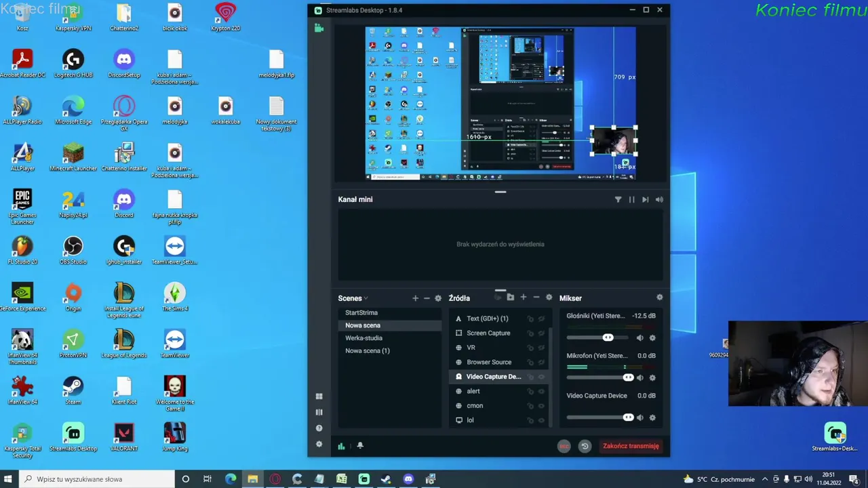Open Microsoft Edge from taskbar
The image size is (868, 488).
231,479
